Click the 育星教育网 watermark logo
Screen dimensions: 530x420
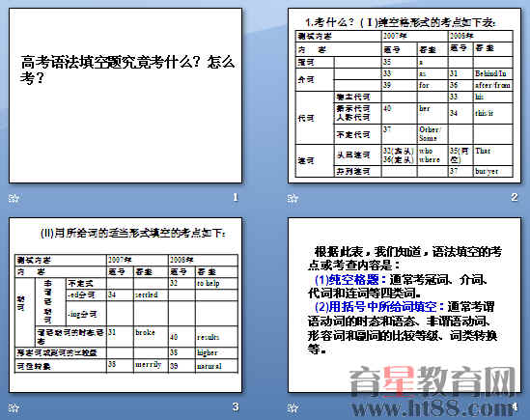pyautogui.click(x=432, y=381)
